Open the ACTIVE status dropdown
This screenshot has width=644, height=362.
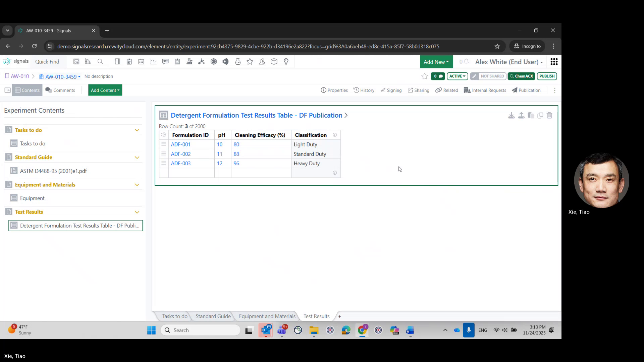click(458, 76)
